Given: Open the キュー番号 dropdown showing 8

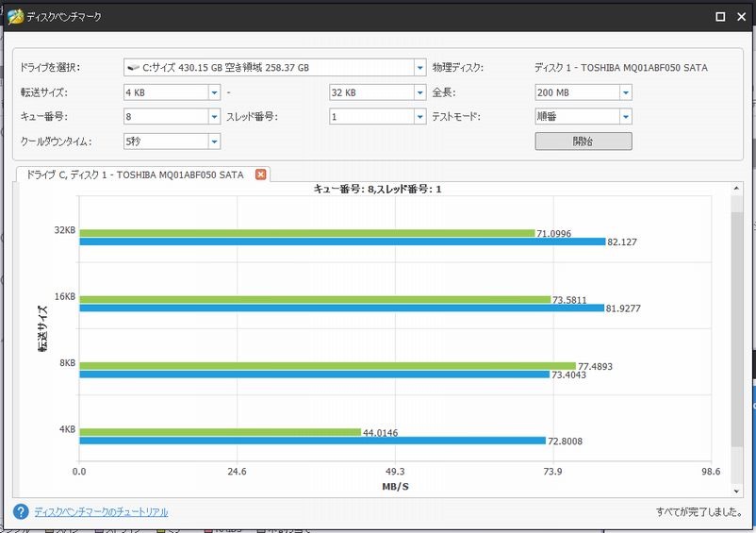Looking at the screenshot, I should coord(214,117).
